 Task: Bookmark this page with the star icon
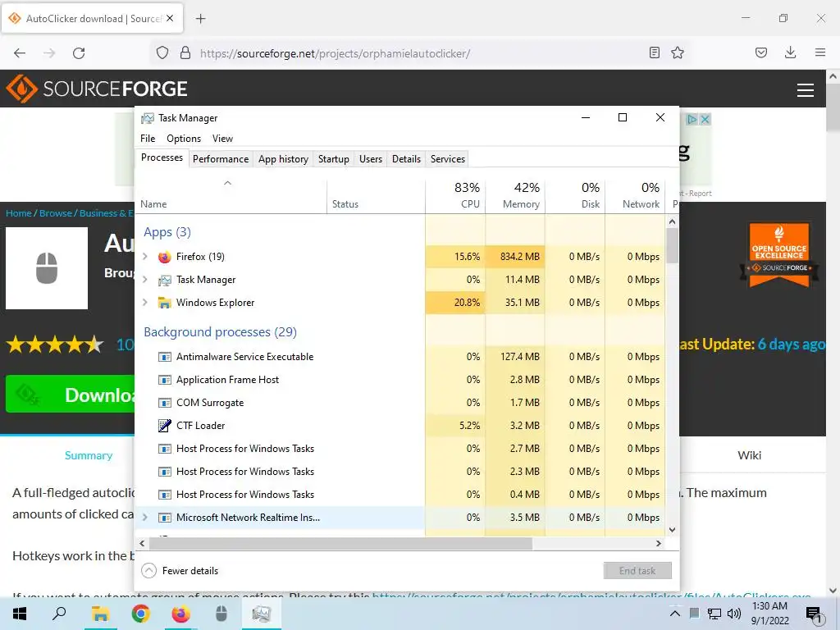[x=678, y=52]
